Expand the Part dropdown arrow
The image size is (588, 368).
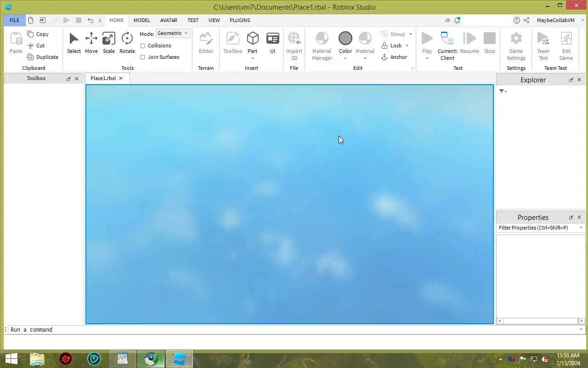(253, 58)
